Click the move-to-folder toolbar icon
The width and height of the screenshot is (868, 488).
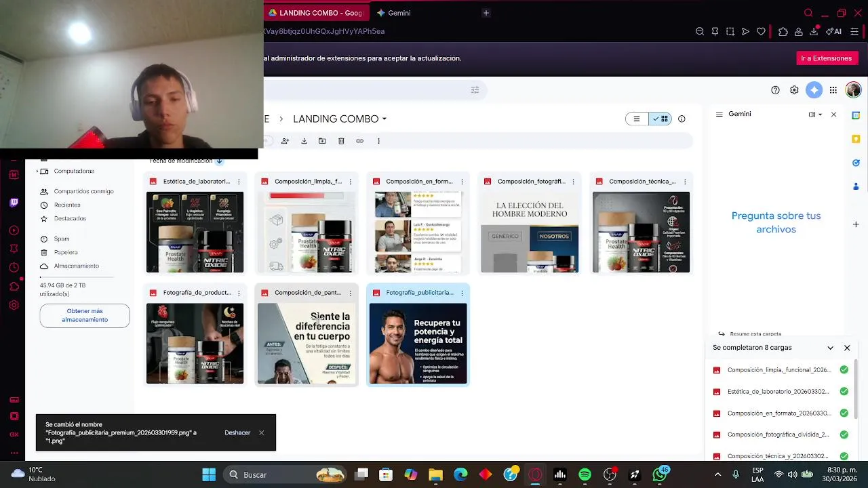click(x=322, y=141)
